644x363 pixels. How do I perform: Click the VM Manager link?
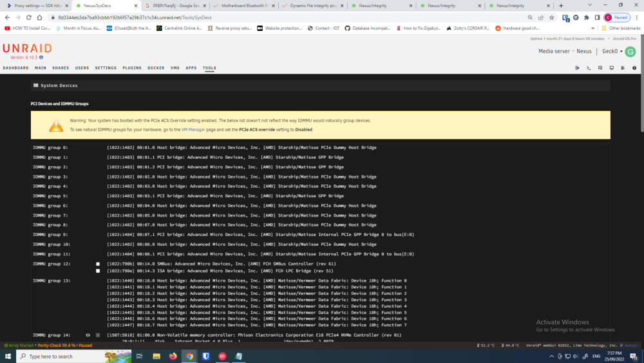point(193,130)
